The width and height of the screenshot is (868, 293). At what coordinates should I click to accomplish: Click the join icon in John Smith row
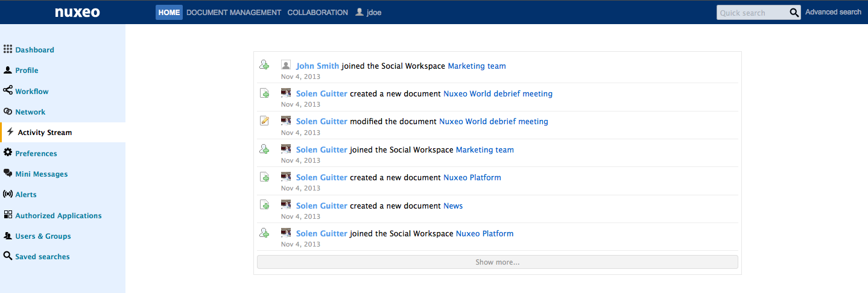264,65
